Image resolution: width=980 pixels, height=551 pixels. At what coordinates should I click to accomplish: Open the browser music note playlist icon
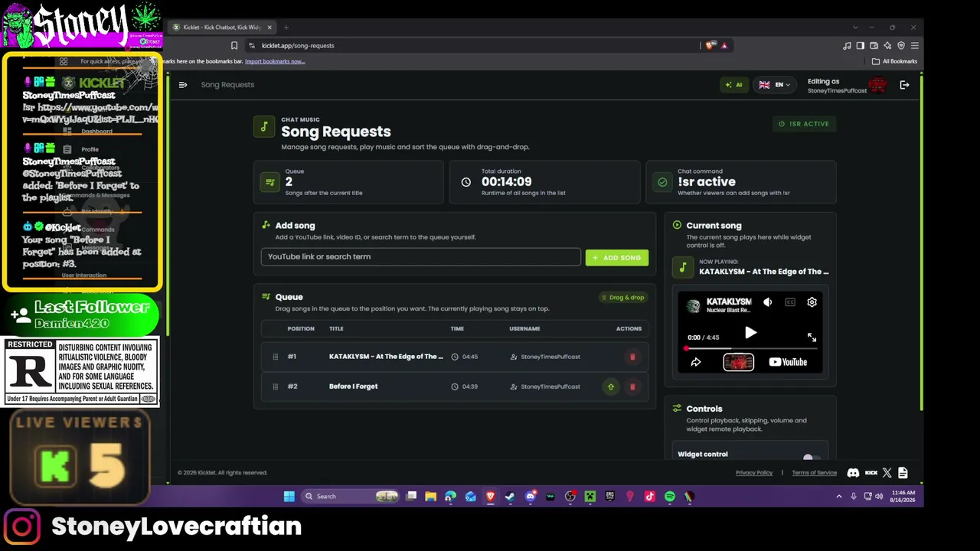click(847, 46)
